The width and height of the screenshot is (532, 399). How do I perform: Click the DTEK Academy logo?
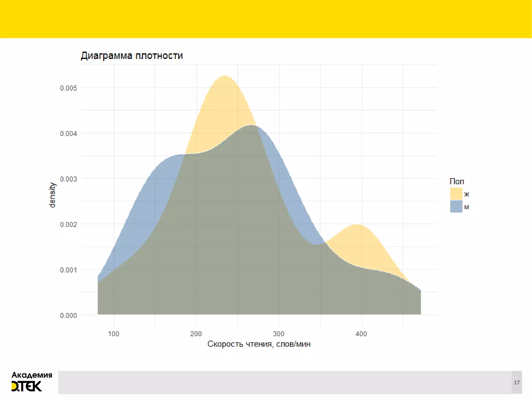pyautogui.click(x=31, y=381)
